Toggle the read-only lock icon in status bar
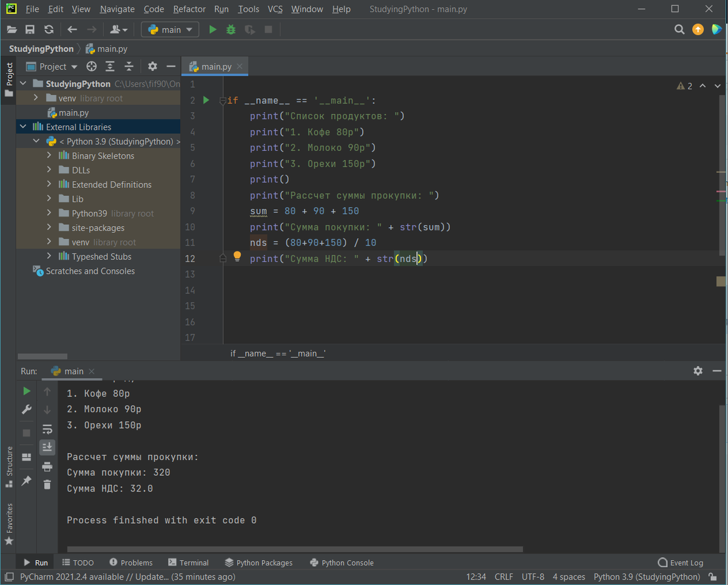This screenshot has width=728, height=585. pos(712,577)
